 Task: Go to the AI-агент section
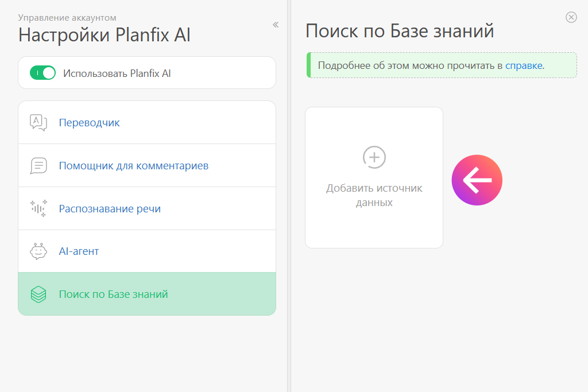pos(79,251)
